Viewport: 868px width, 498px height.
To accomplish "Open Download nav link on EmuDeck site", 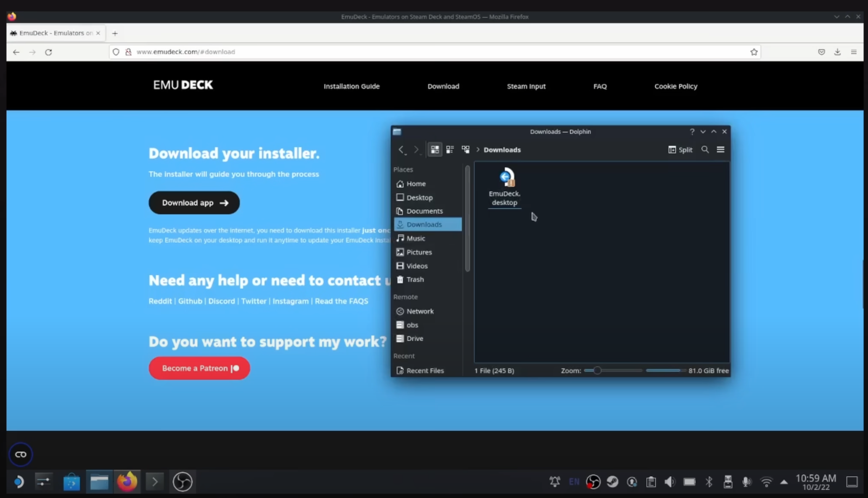I will point(443,86).
